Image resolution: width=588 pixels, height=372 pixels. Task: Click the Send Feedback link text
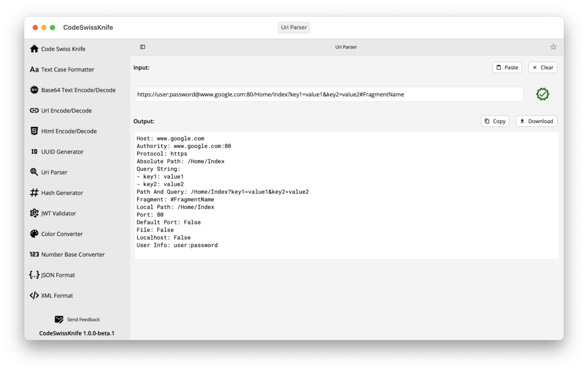point(83,319)
